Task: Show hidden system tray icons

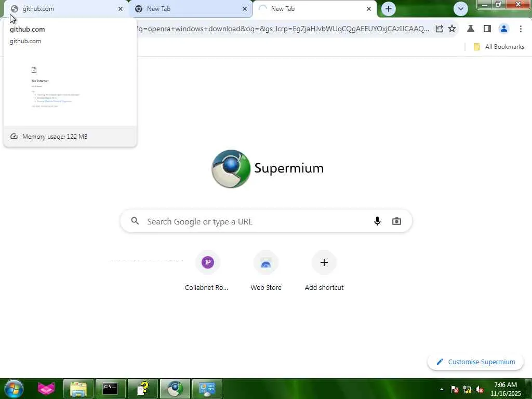Action: click(442, 389)
